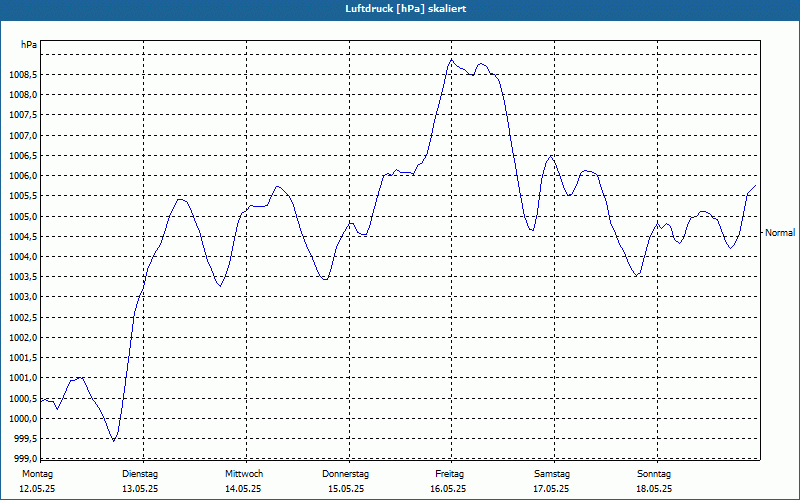Image resolution: width=800 pixels, height=500 pixels.
Task: Click the 1005,0 y-axis value
Action: click(23, 216)
